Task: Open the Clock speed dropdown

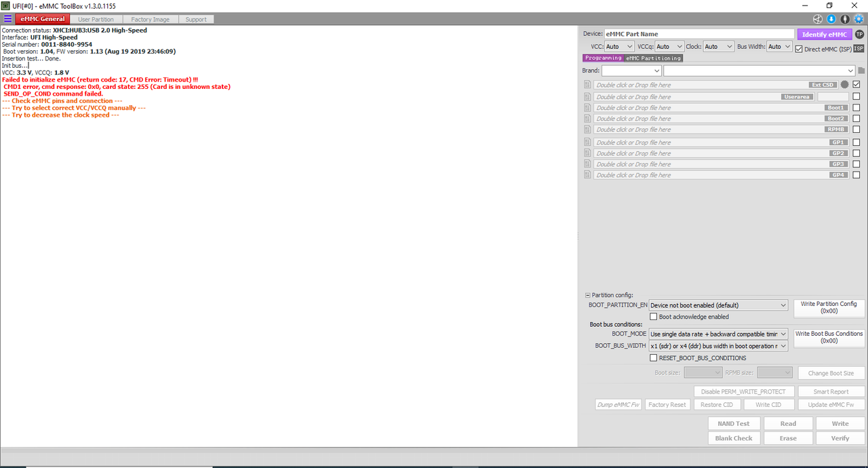Action: 718,47
